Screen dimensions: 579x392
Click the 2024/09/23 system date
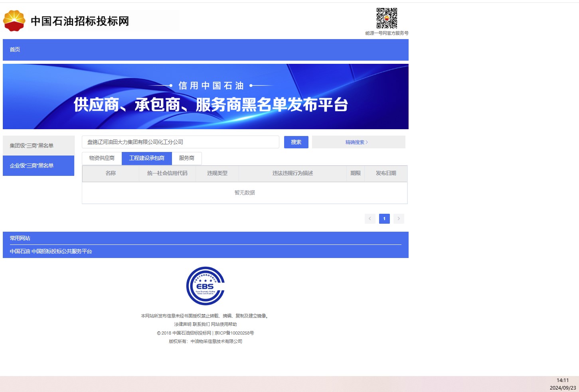tap(563, 388)
